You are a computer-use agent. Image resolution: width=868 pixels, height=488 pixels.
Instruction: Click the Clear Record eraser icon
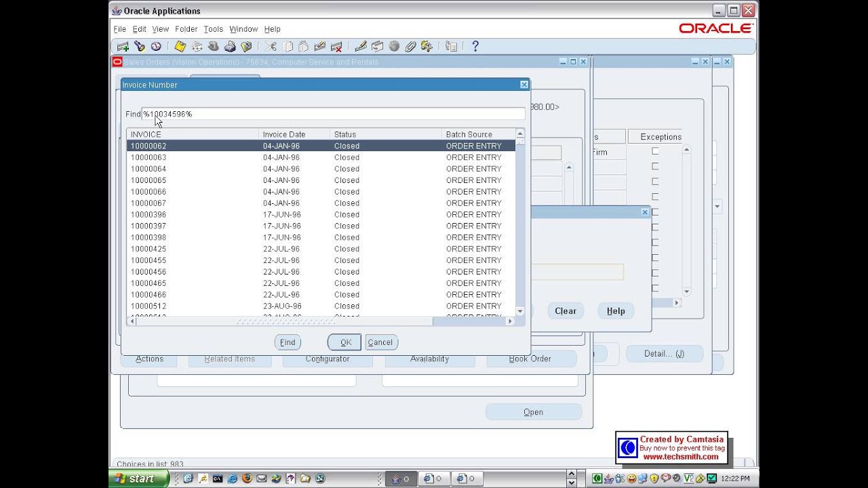click(x=320, y=46)
